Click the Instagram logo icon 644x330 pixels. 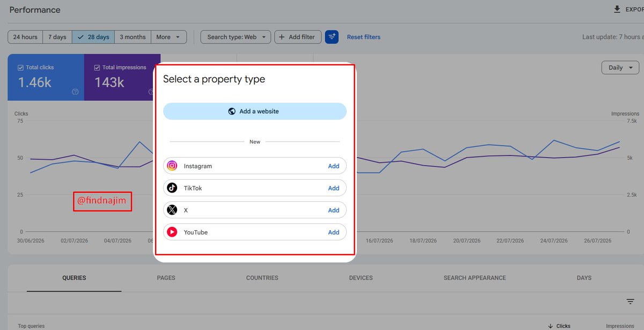[172, 166]
